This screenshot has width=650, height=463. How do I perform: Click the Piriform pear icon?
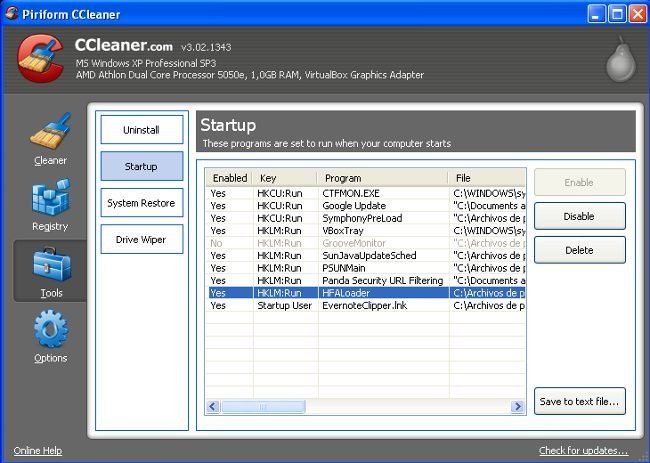tap(619, 60)
